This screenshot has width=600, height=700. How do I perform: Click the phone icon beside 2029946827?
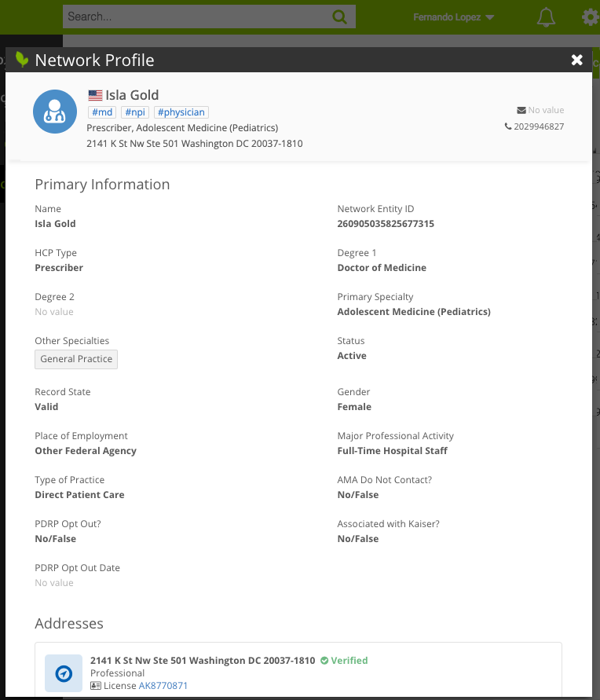[x=508, y=126]
